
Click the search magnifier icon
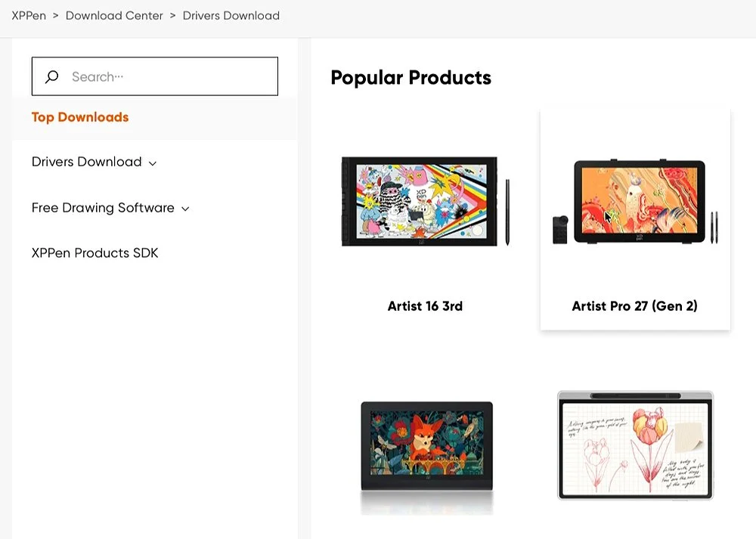[x=51, y=76]
